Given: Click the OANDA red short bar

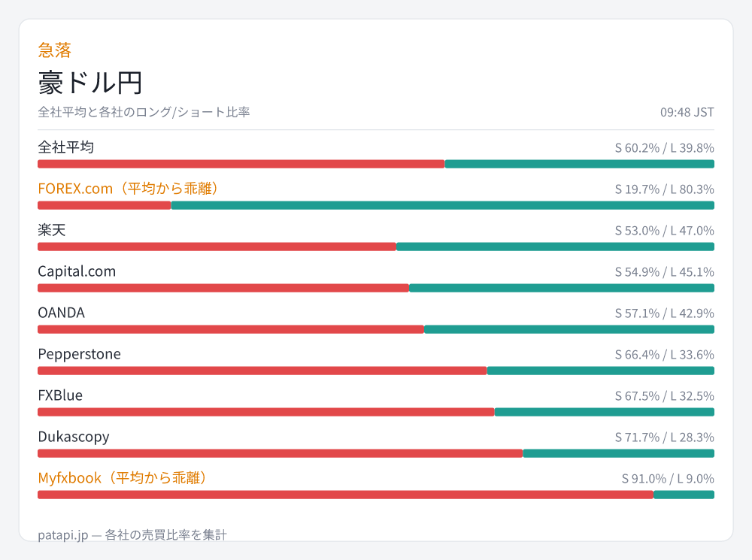Looking at the screenshot, I should tap(231, 329).
